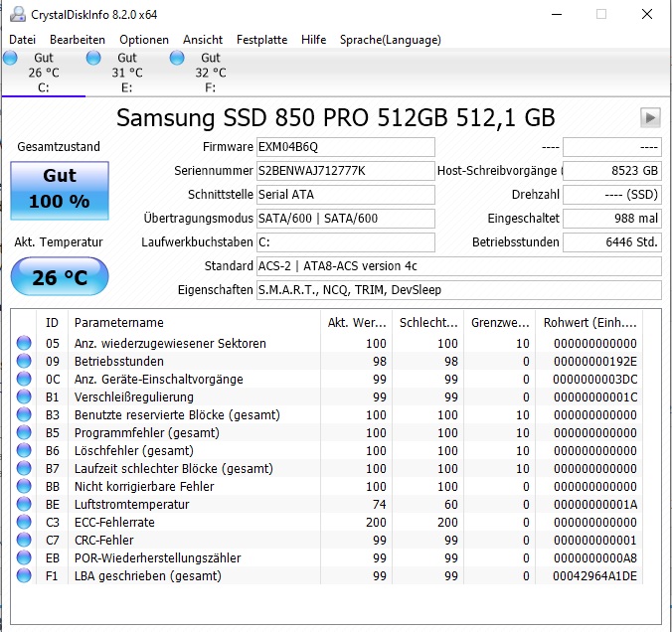The image size is (672, 632).
Task: Click raw value 0000000192E
Action: [594, 361]
